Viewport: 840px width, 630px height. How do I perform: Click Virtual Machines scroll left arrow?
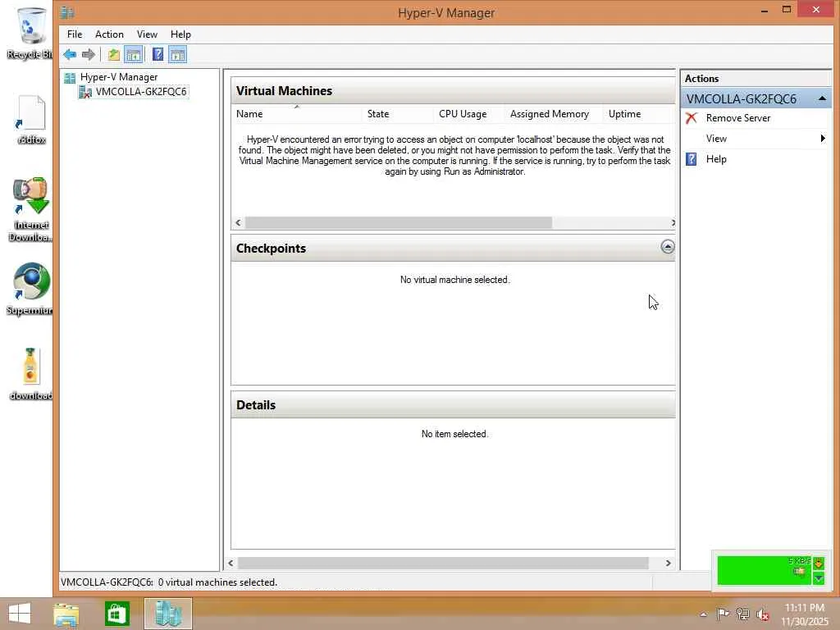pos(239,223)
